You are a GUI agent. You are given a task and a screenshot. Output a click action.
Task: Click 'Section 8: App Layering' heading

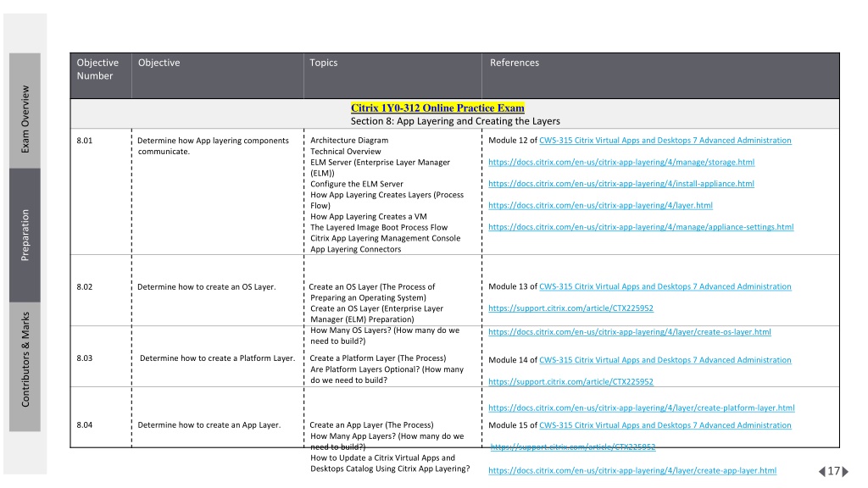[x=455, y=121]
